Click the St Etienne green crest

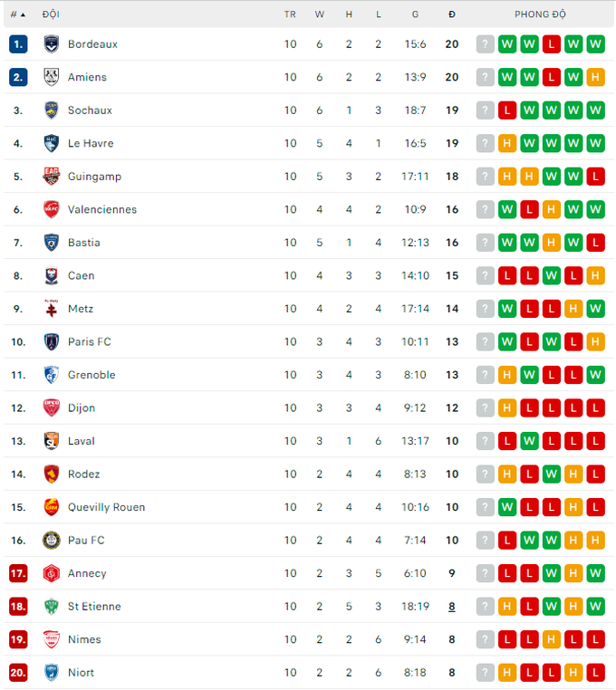52,607
